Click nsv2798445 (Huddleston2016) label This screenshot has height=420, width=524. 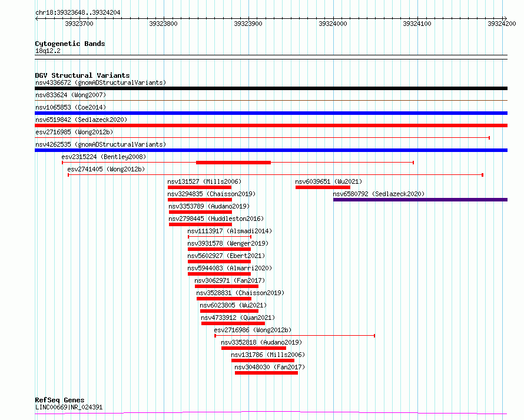tap(216, 219)
